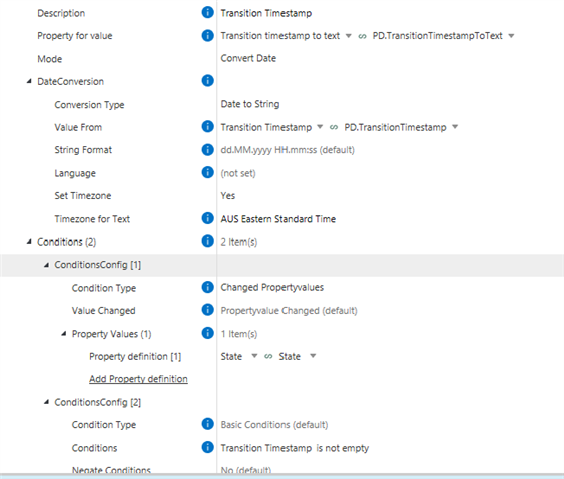Click info icon for Timezone for Text
The width and height of the screenshot is (564, 479).
(208, 218)
